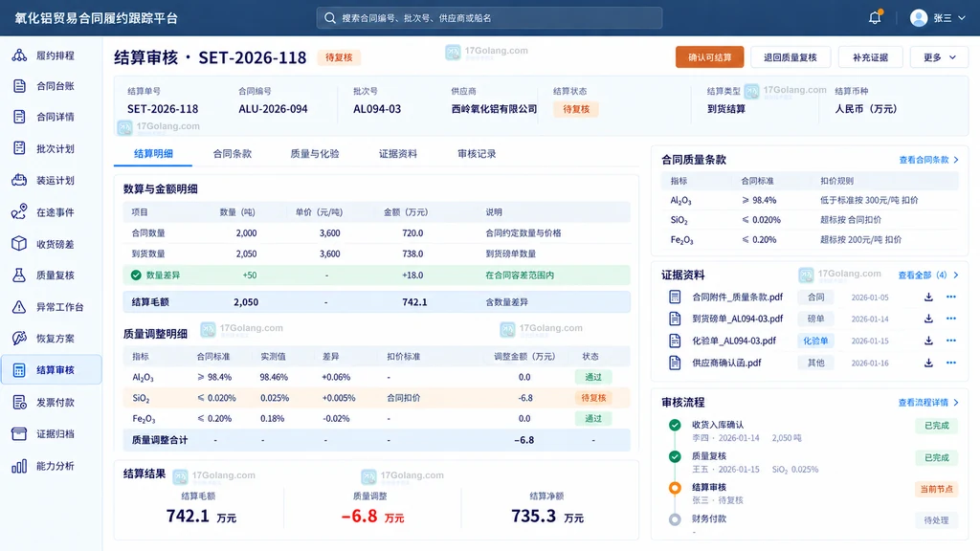Click the 退回质量复核 button

tap(790, 56)
